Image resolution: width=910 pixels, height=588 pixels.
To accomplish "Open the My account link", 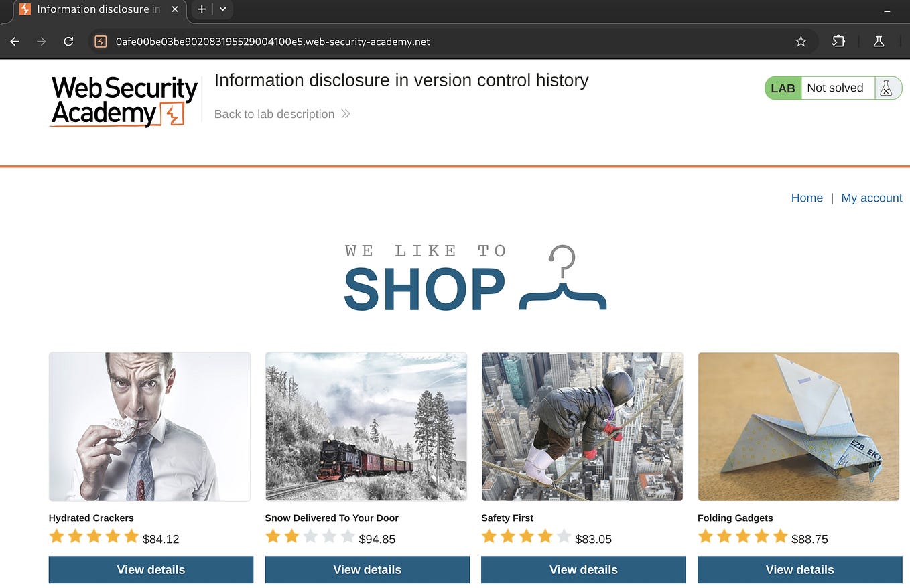I will tap(872, 198).
